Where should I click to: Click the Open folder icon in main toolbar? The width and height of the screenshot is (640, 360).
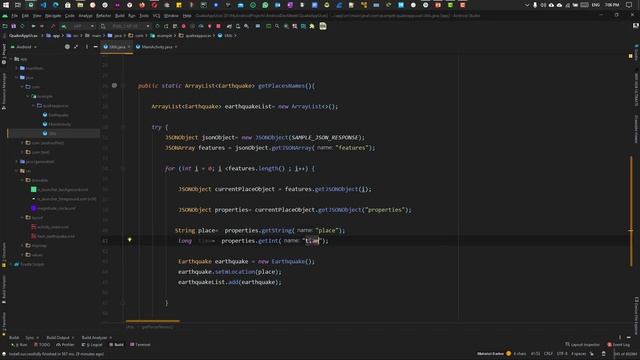pos(5,26)
